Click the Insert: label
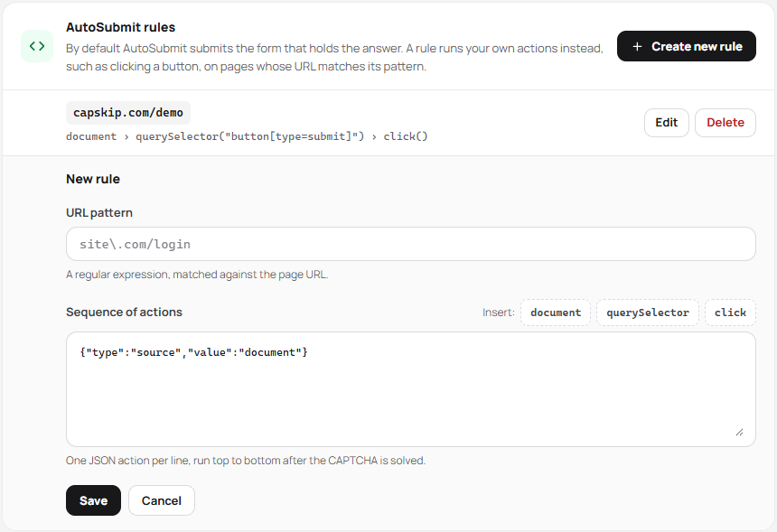 [499, 313]
